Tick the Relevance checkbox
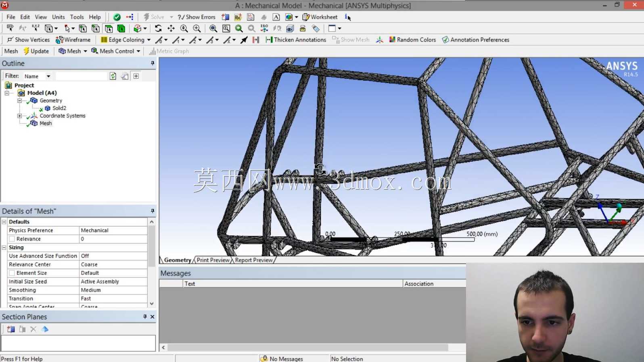The image size is (644, 362). (x=12, y=239)
